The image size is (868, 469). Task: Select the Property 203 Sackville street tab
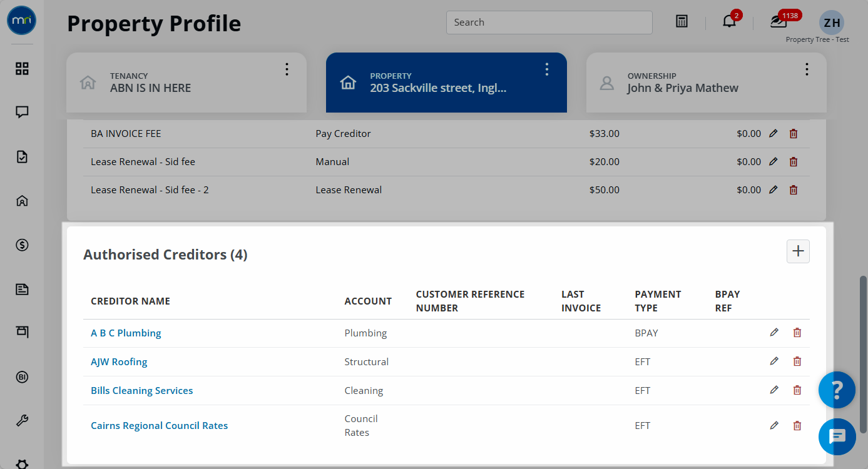tap(446, 83)
